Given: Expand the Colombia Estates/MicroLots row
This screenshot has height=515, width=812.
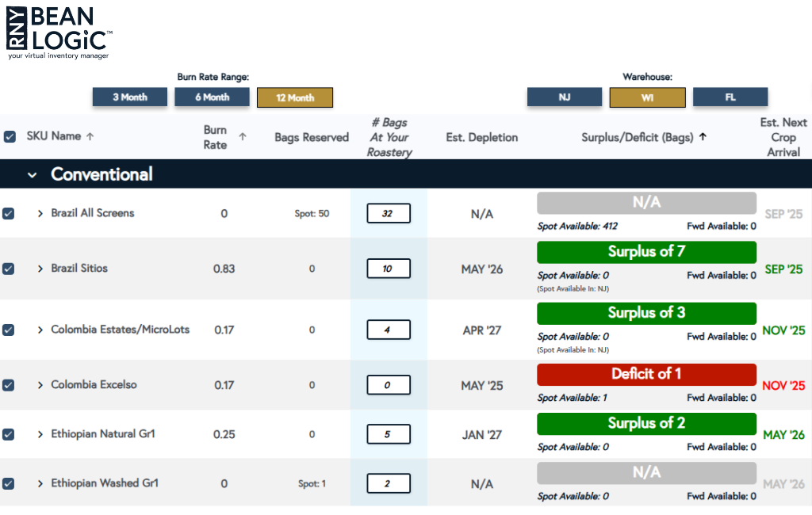Looking at the screenshot, I should [39, 329].
